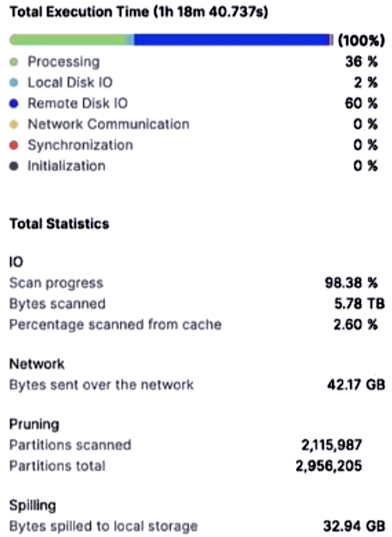
Task: Click the dark gray Initialization dot
Action: 14,166
